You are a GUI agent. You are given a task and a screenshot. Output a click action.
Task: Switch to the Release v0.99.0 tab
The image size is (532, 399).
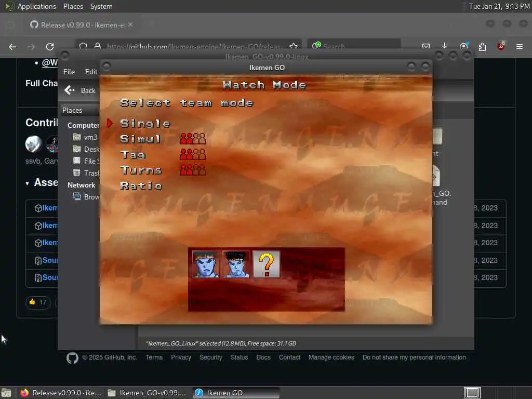click(x=82, y=25)
